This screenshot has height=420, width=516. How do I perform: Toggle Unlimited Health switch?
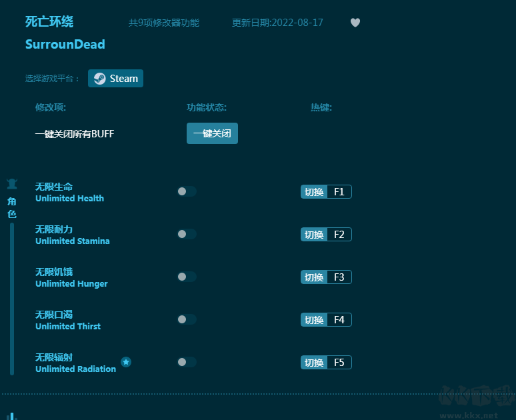[187, 191]
